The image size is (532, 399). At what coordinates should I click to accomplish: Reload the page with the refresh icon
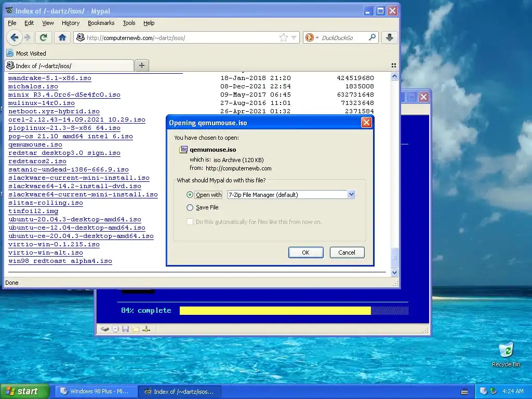pyautogui.click(x=44, y=37)
